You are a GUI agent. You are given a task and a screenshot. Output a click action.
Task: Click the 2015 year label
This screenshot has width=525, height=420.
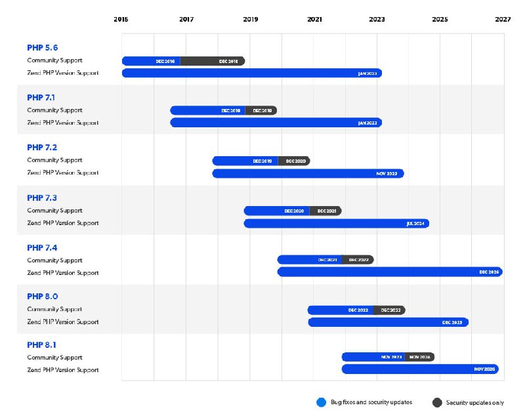[121, 20]
